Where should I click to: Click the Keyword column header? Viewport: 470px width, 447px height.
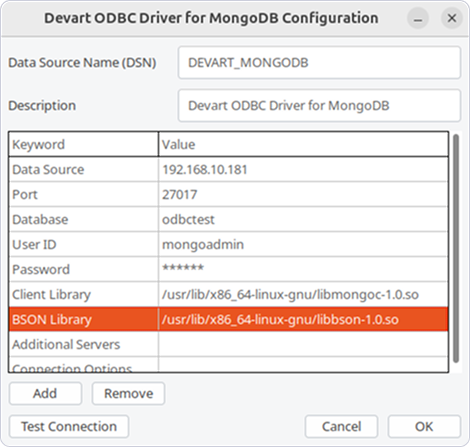point(83,144)
